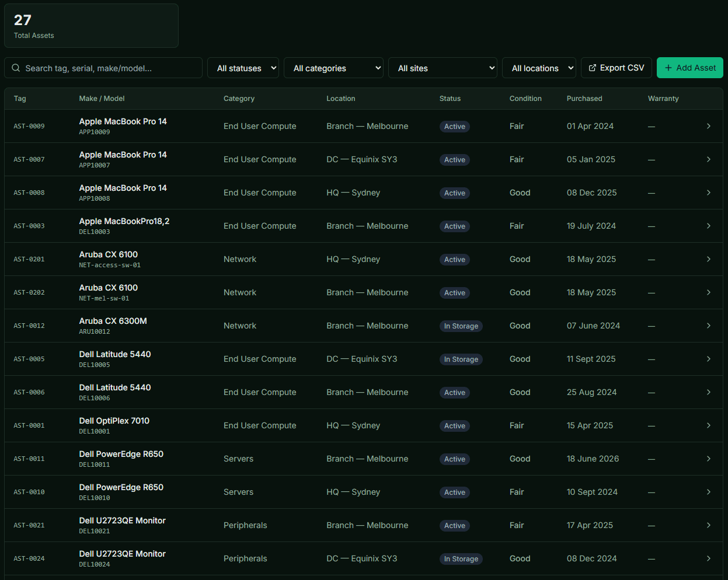The height and width of the screenshot is (580, 728).
Task: Click the Category column header
Action: point(239,99)
